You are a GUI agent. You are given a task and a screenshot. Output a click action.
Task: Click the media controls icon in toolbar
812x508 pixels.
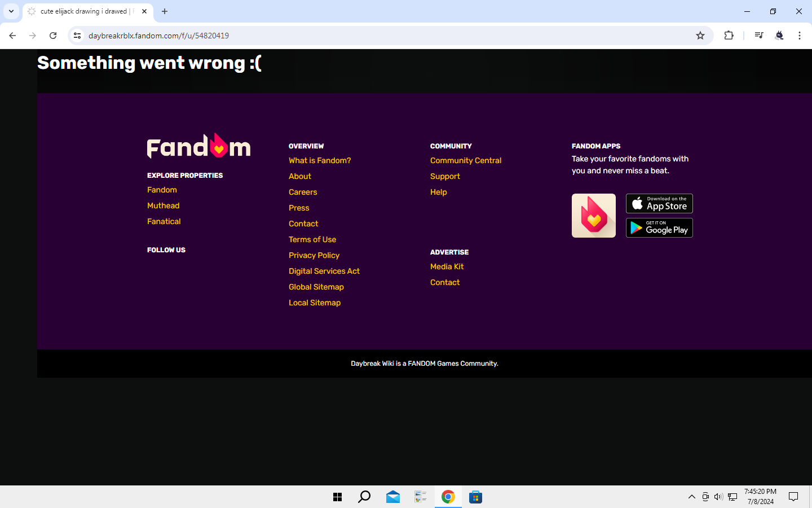tap(758, 36)
